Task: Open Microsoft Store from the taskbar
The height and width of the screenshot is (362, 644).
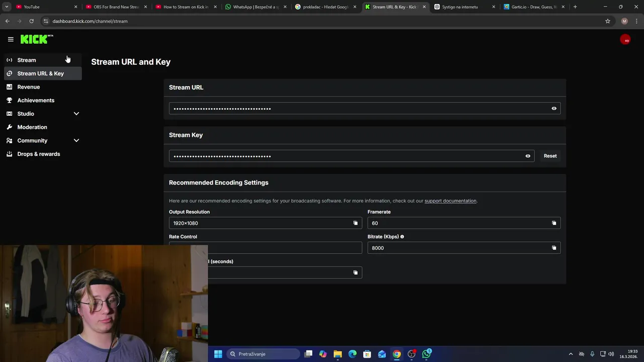Action: pyautogui.click(x=367, y=354)
